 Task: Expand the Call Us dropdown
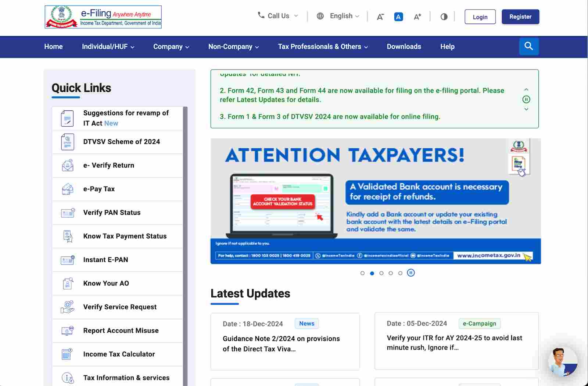pos(278,16)
